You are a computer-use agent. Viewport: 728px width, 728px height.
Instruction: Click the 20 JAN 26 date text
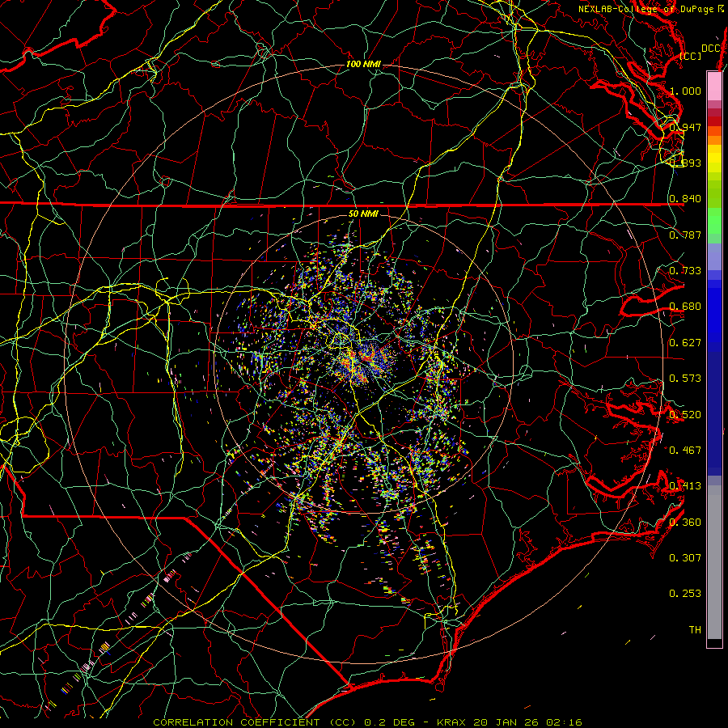(506, 722)
